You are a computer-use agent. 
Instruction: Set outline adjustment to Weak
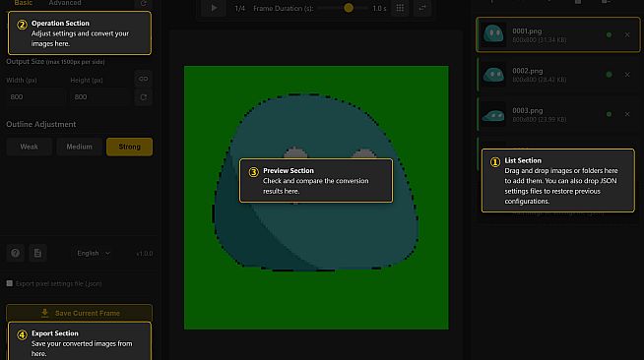pyautogui.click(x=29, y=147)
